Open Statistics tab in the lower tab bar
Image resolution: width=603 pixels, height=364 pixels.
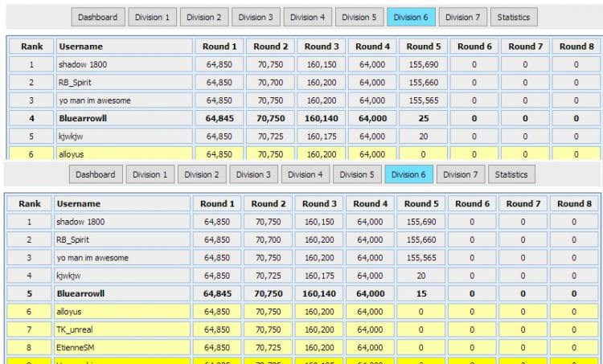tap(511, 174)
